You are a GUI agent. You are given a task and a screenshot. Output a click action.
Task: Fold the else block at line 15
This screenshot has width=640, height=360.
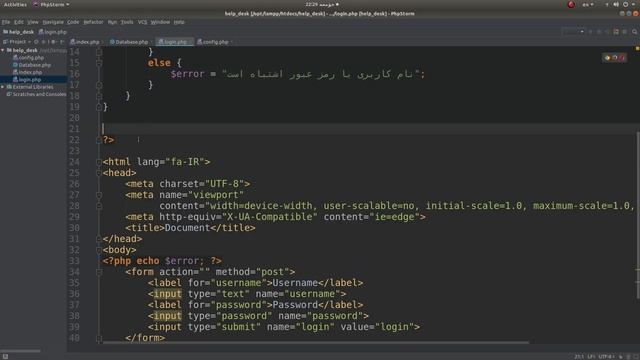point(99,63)
